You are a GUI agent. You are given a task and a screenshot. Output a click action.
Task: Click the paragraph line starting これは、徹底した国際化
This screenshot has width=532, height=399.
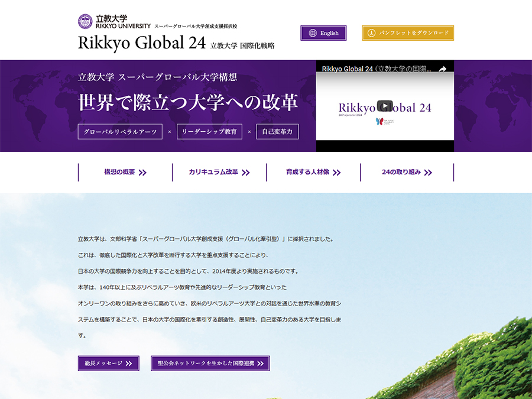click(x=173, y=255)
